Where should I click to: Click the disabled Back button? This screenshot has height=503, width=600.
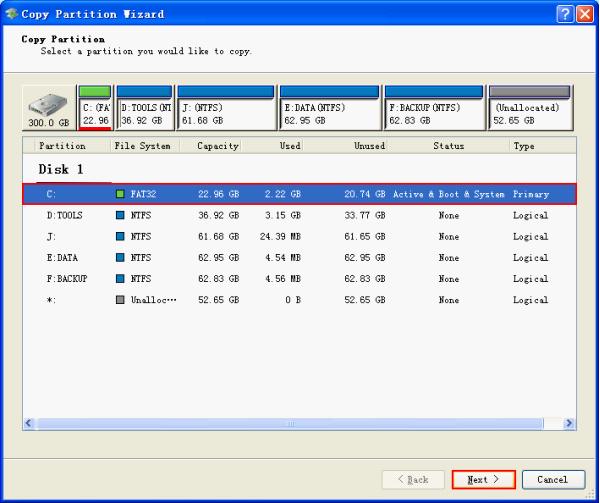click(x=413, y=480)
